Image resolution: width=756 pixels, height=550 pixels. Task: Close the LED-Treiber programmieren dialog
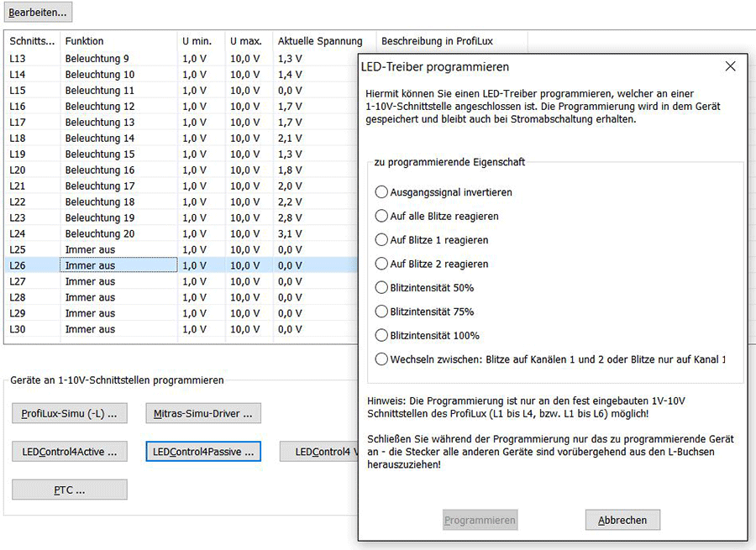click(730, 65)
